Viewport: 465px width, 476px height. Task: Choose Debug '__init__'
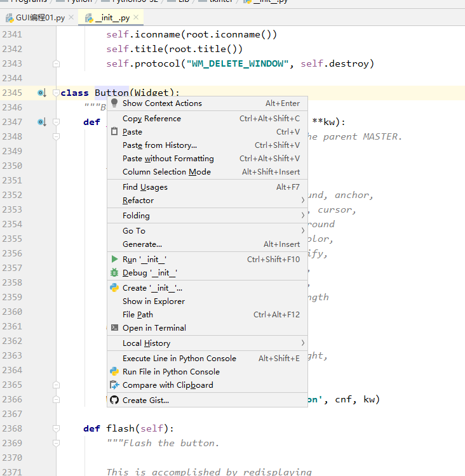point(207,273)
